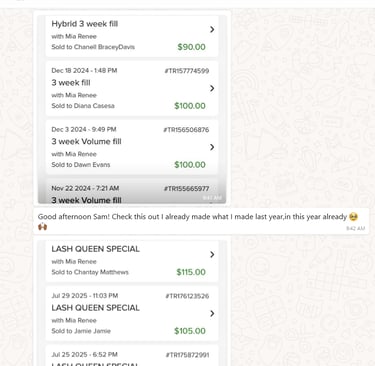Click the raised hands emoji in message
The height and width of the screenshot is (366, 375).
43,227
